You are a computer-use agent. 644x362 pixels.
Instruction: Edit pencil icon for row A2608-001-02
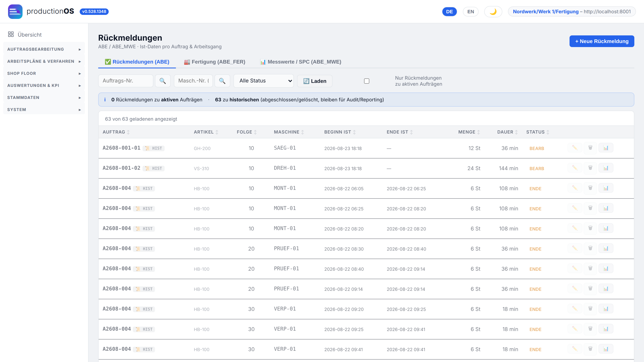pyautogui.click(x=575, y=168)
